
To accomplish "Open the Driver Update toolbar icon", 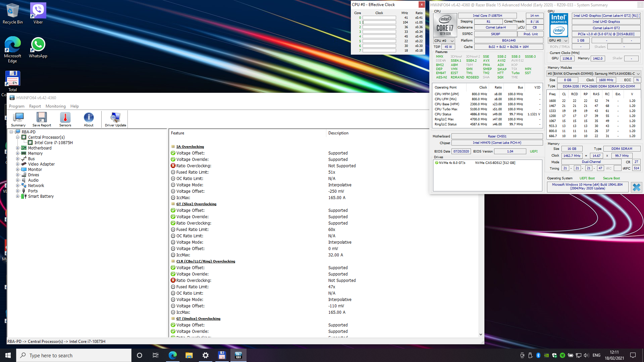I will (x=115, y=119).
